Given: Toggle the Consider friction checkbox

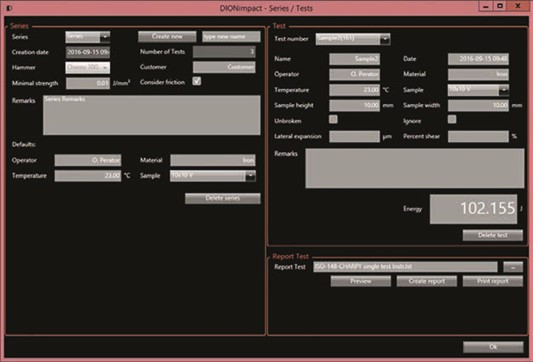Looking at the screenshot, I should pos(196,81).
